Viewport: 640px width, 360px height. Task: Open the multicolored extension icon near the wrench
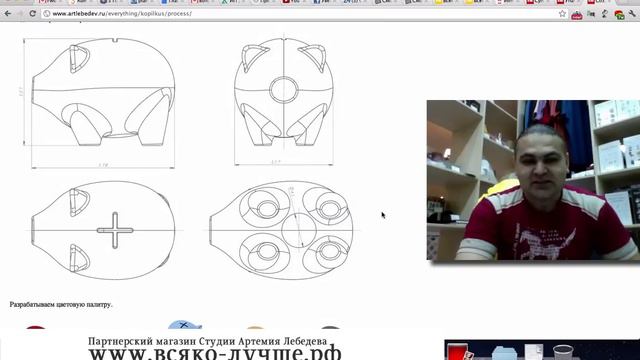pos(619,15)
